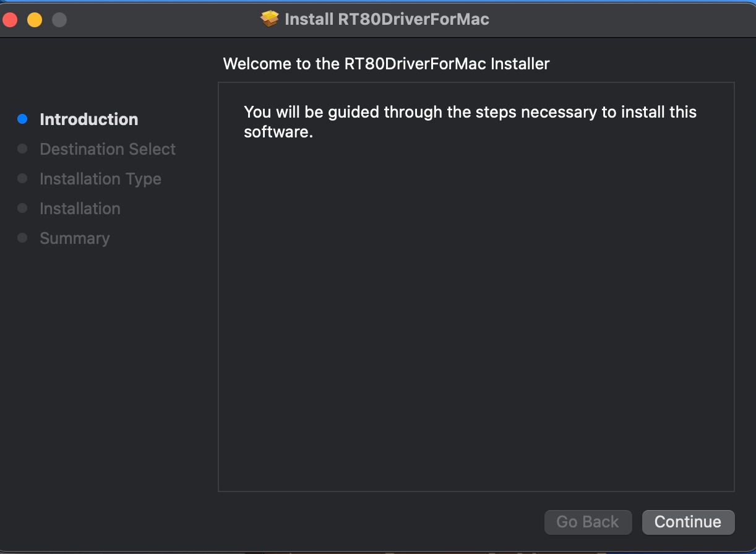Image resolution: width=756 pixels, height=554 pixels.
Task: Click the gray bullet beside Summary
Action: tap(22, 238)
